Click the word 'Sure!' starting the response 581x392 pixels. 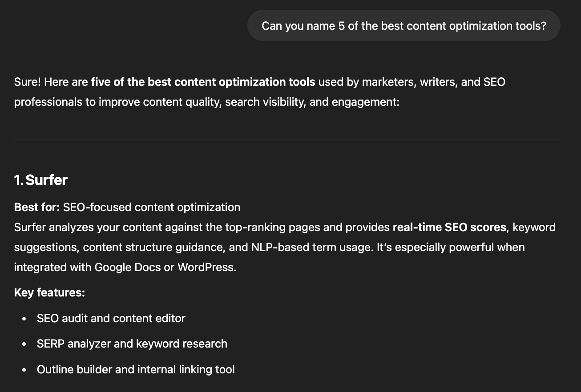[x=28, y=82]
